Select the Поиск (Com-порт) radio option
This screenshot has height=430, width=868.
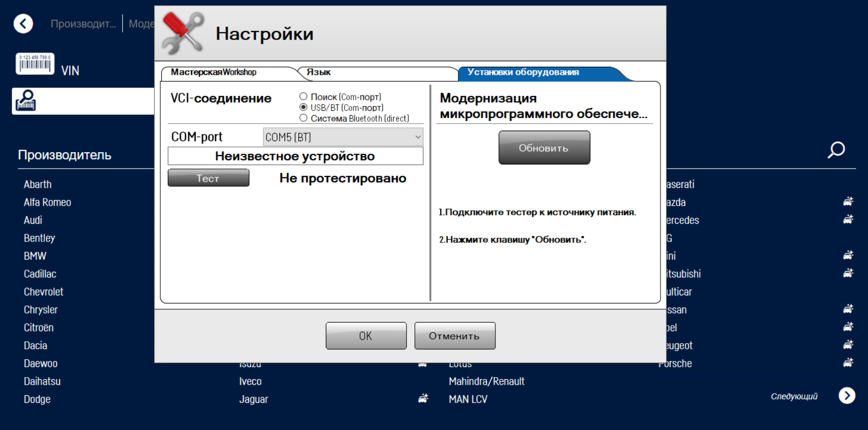point(303,97)
